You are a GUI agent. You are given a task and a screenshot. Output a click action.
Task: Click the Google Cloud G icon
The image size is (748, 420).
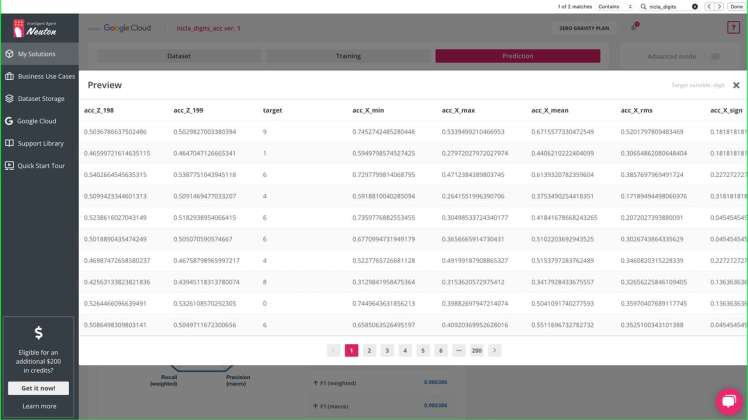tap(9, 121)
